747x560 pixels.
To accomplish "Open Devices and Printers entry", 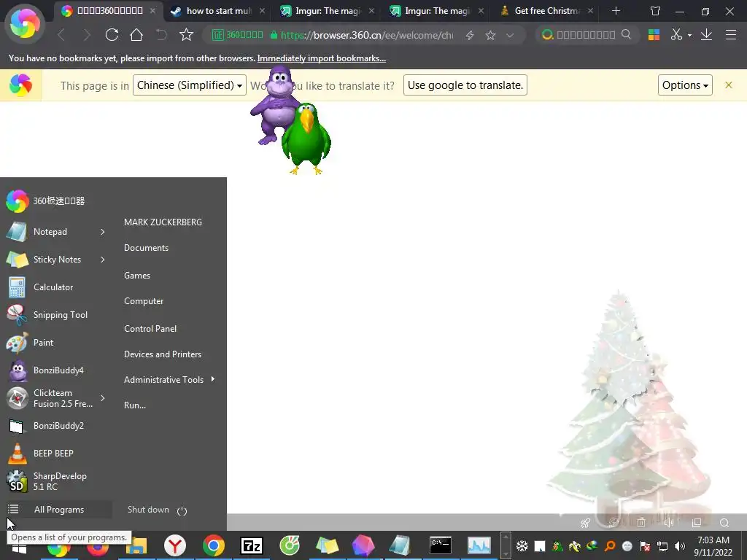I will point(163,354).
